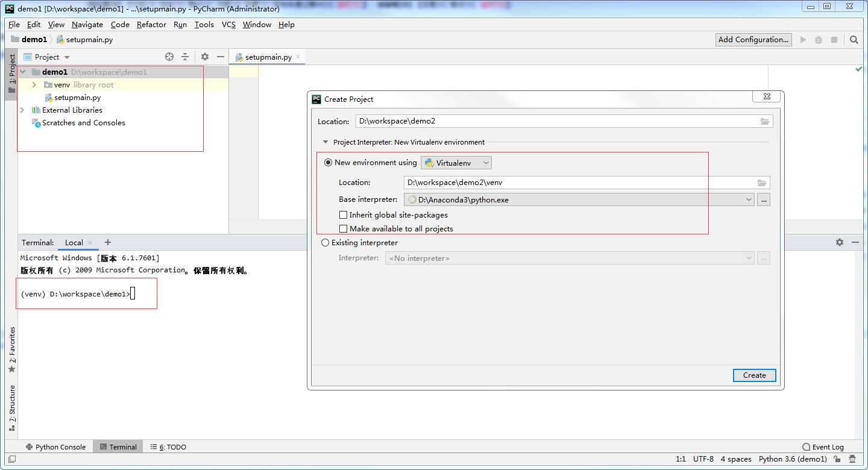Close the Create Project dialog
868x470 pixels.
(x=767, y=96)
